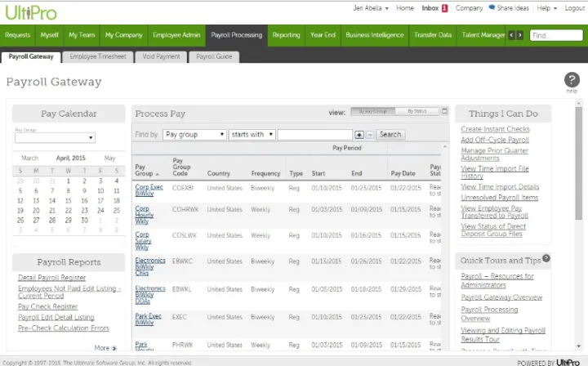Open the Reporting menu
This screenshot has height=366, width=588.
point(286,35)
